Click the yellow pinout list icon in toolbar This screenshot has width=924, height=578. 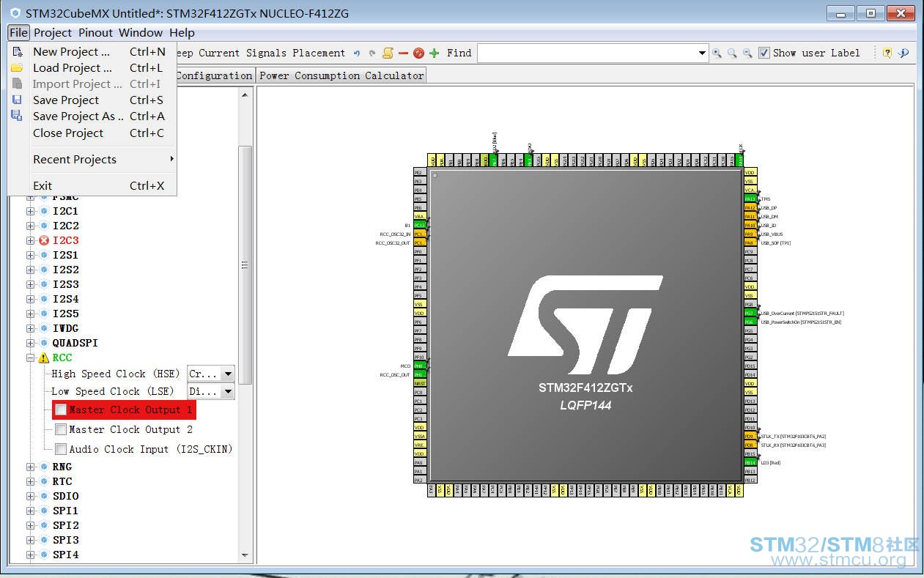point(388,53)
